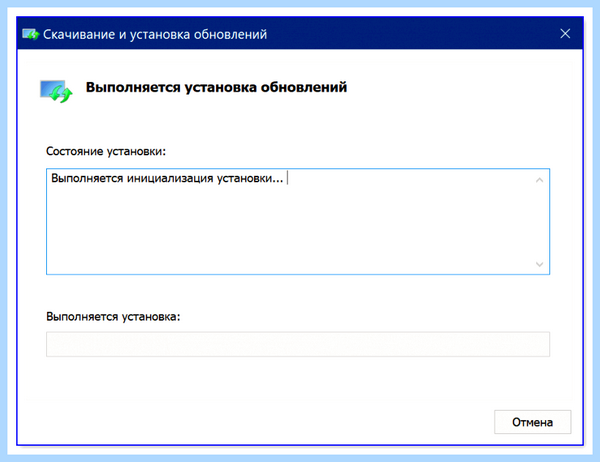Click the installation progress bar
The height and width of the screenshot is (462, 600).
pos(298,344)
